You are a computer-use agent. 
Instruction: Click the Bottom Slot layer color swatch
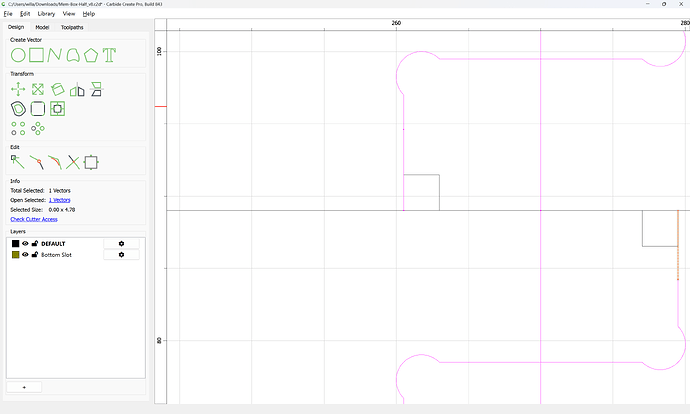[15, 255]
